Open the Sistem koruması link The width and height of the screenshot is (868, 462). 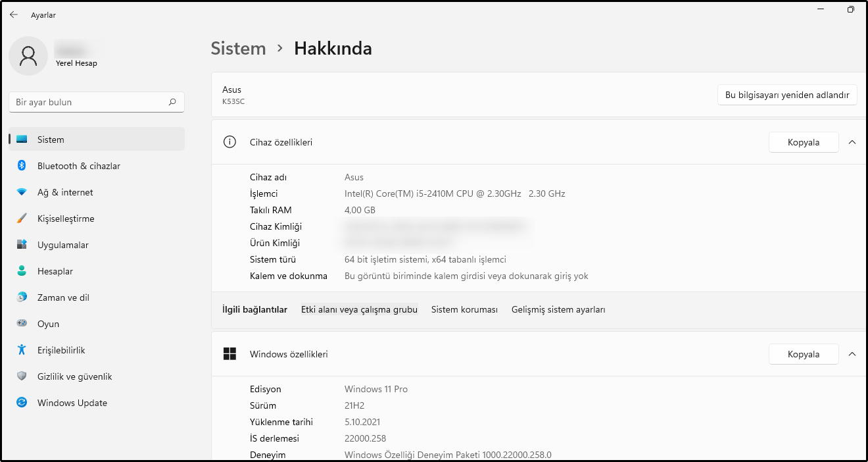[x=464, y=309]
